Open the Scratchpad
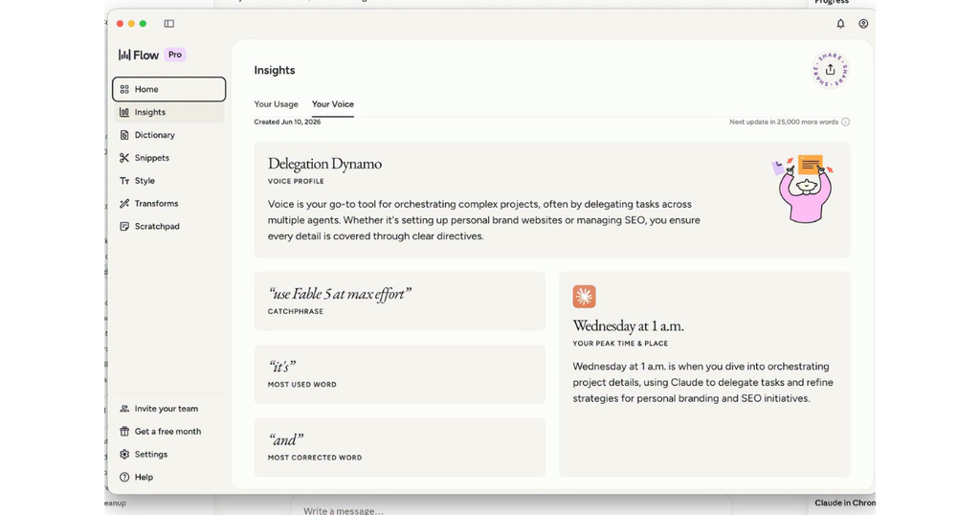The width and height of the screenshot is (980, 515). pyautogui.click(x=168, y=226)
